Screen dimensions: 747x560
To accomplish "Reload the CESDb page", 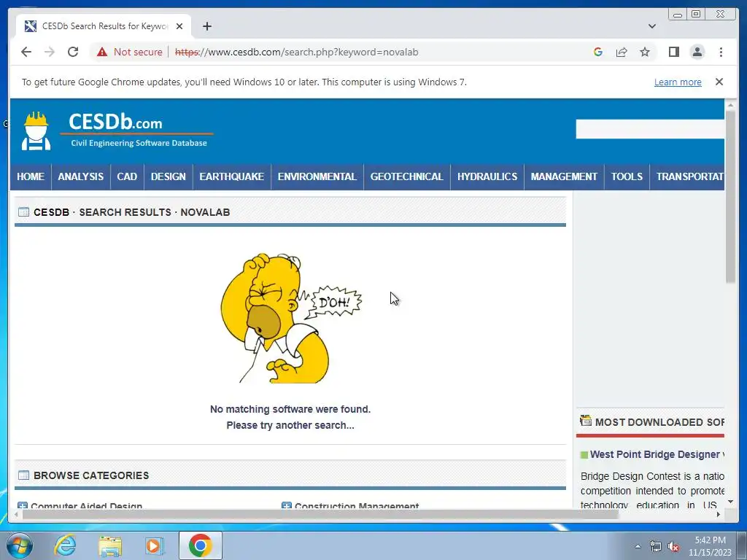I will pos(73,52).
